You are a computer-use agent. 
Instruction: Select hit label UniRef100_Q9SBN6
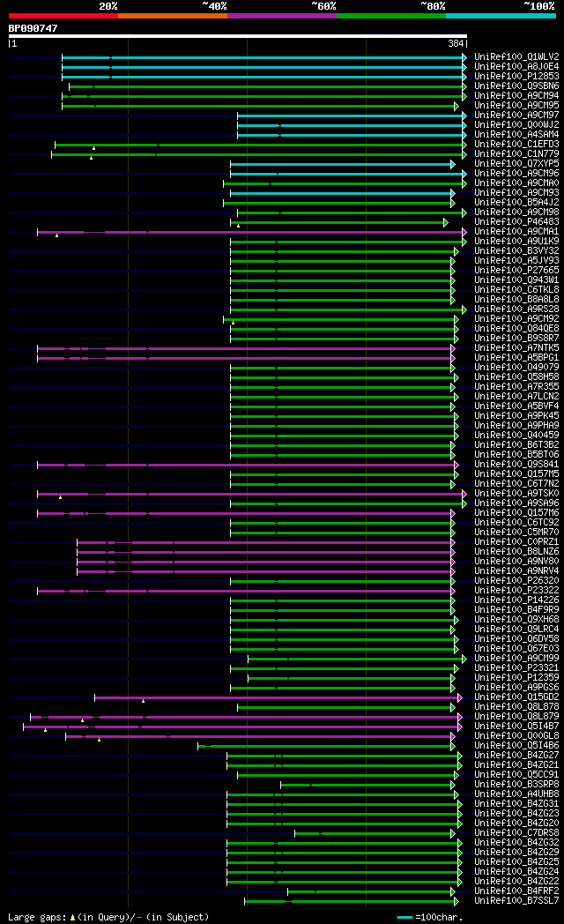point(516,86)
